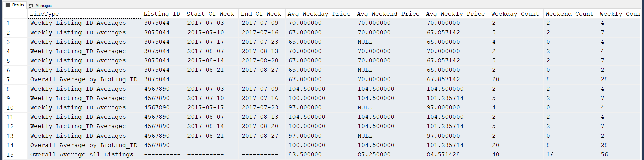Click the End Of Week column header
This screenshot has width=644, height=160.
click(261, 14)
